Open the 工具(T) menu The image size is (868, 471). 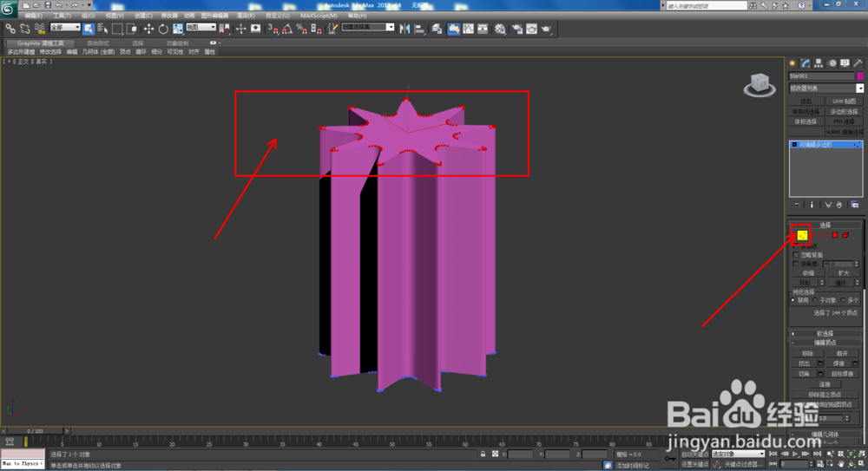[62, 16]
